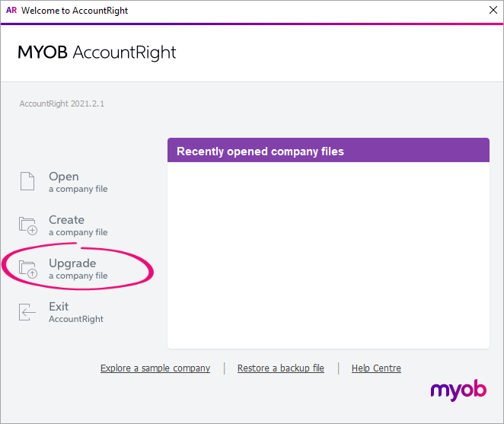504x424 pixels.
Task: Choose the "Create" company file label
Action: point(66,220)
